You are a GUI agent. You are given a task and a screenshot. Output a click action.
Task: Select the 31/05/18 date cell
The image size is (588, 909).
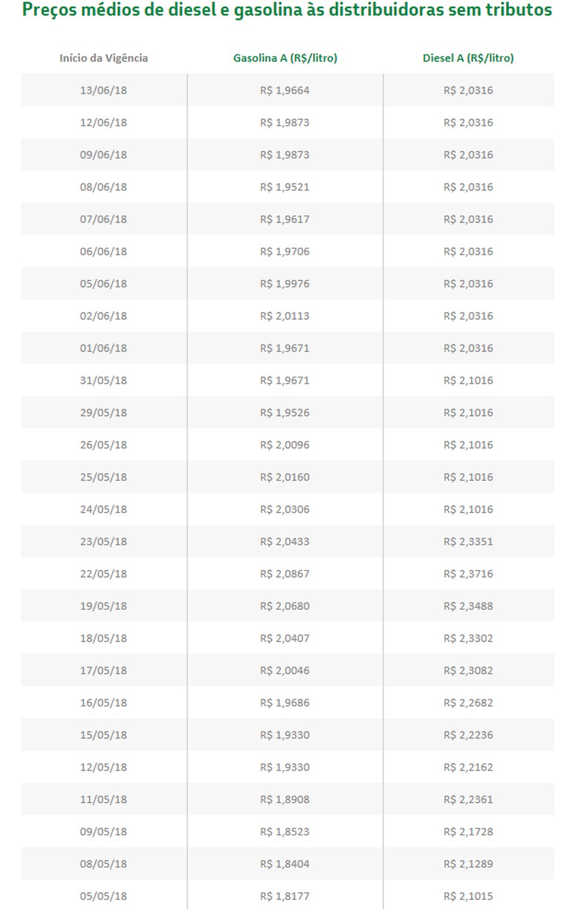[103, 380]
